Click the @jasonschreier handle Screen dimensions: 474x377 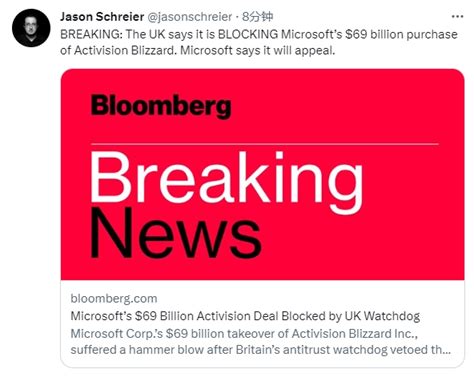tap(189, 17)
